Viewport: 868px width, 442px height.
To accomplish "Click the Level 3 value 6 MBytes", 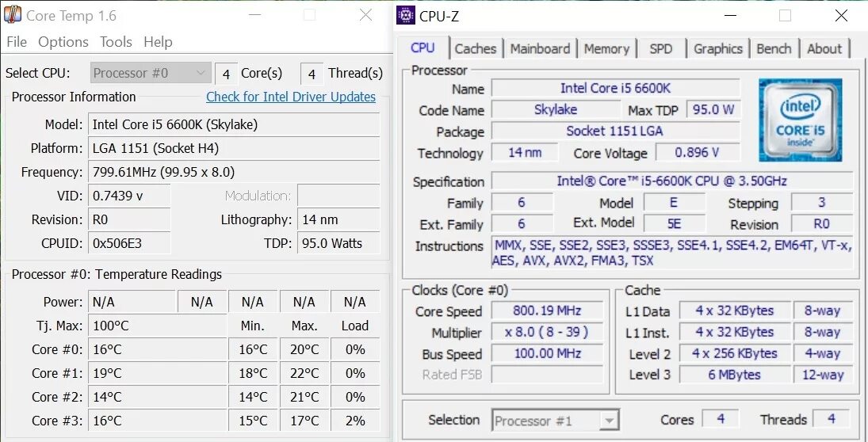I will [x=735, y=375].
